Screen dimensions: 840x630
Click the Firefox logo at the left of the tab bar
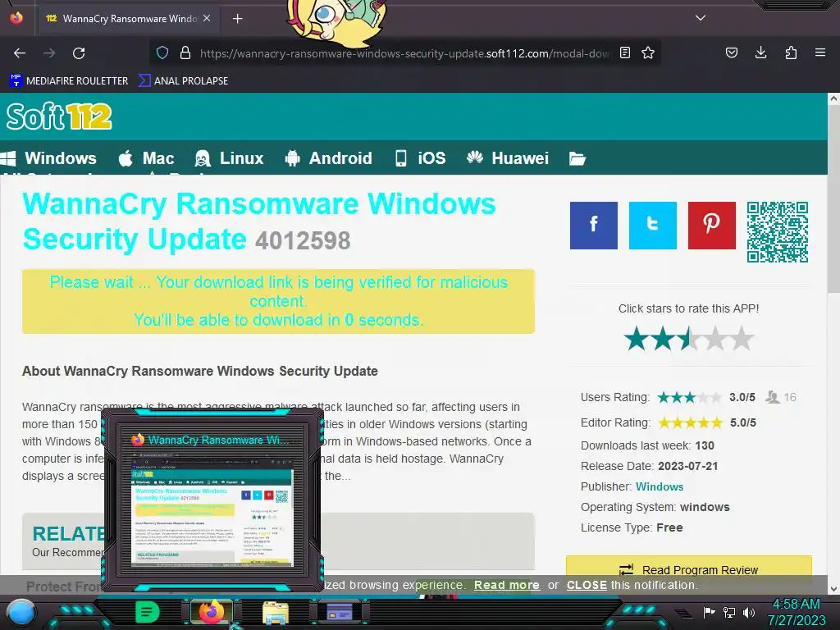16,18
